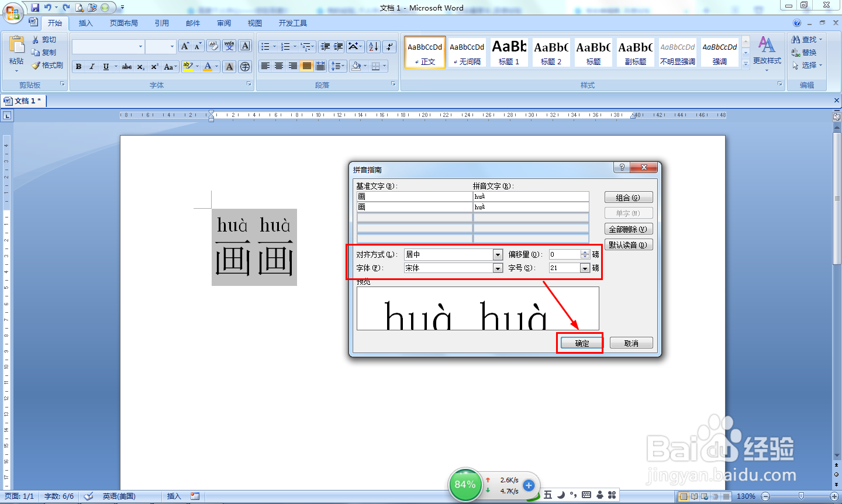Enable strikethrough formatting
Viewport: 842px width, 504px height.
(127, 66)
